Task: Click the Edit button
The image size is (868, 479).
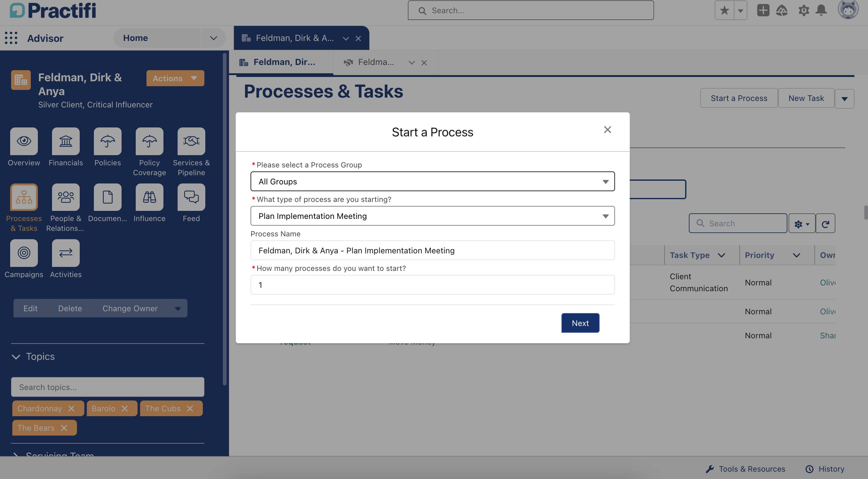Action: 30,308
